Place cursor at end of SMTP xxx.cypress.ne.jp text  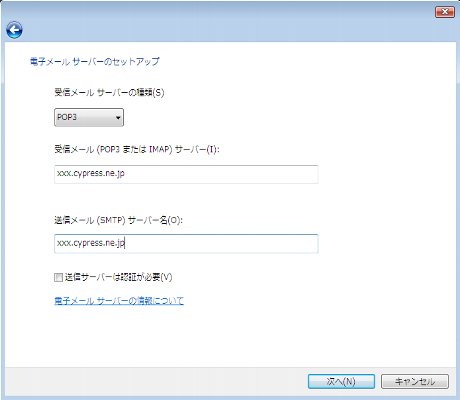(125, 243)
